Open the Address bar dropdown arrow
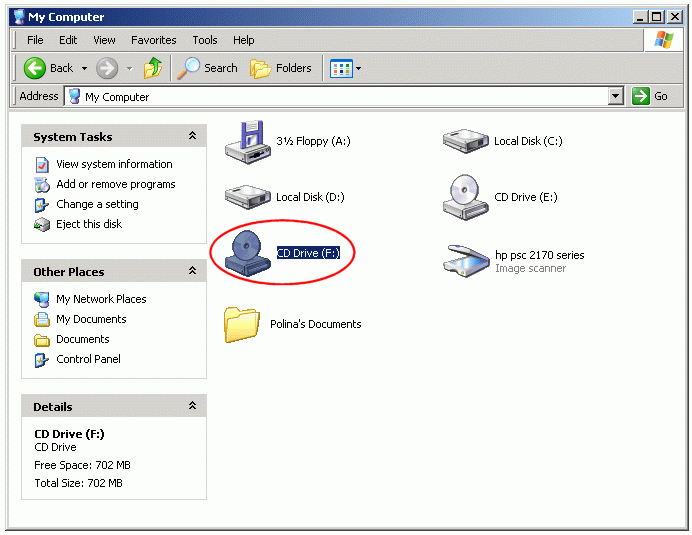 616,96
